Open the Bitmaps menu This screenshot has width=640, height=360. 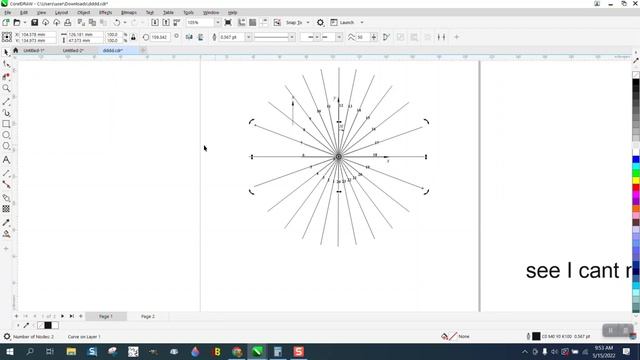tap(129, 13)
